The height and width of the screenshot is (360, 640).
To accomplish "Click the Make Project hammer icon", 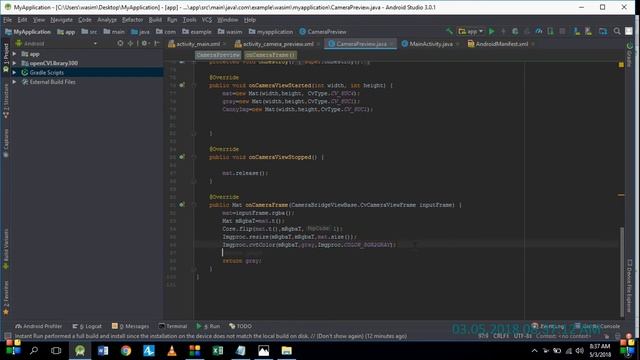I will point(449,31).
